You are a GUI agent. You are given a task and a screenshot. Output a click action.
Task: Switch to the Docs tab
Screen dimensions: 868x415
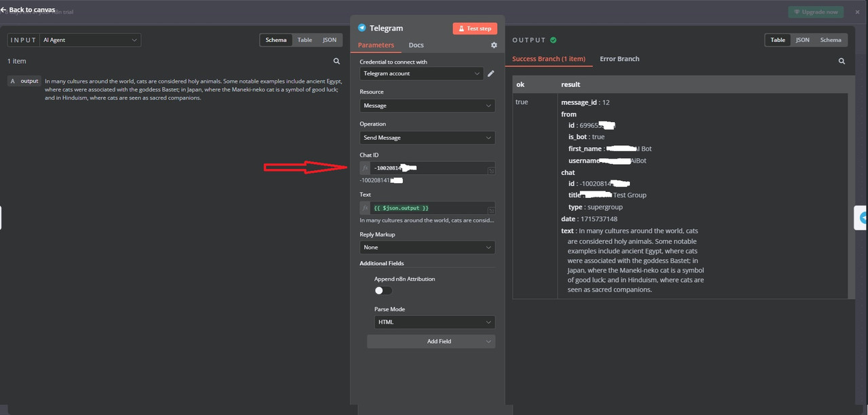pyautogui.click(x=416, y=45)
